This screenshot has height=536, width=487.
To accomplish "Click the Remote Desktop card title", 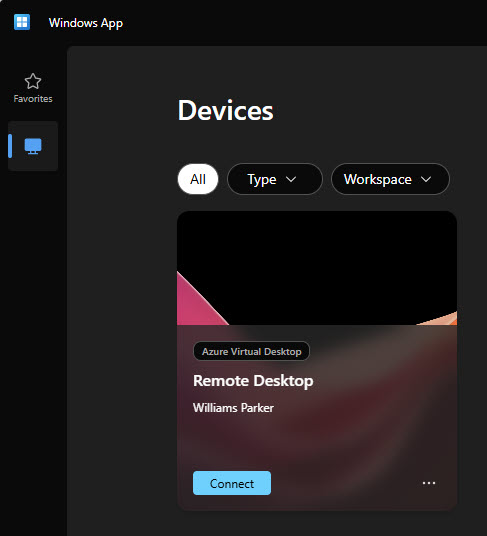I will click(253, 381).
